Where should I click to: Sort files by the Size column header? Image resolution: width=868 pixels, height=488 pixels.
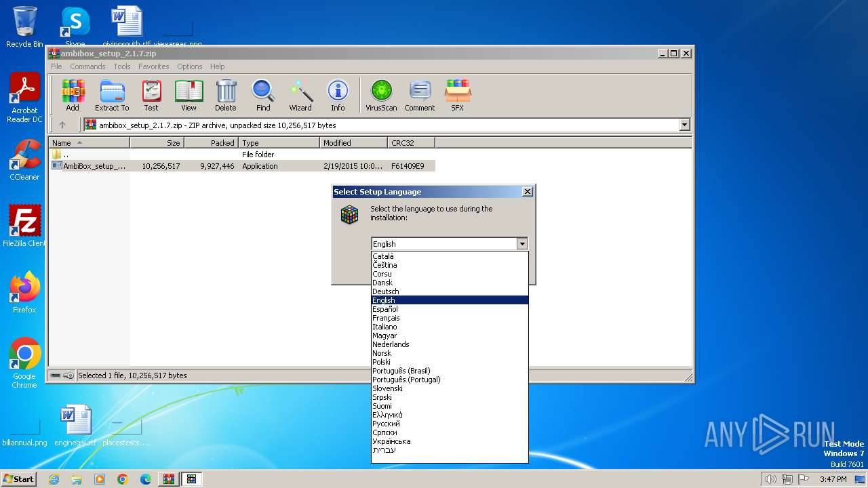157,143
